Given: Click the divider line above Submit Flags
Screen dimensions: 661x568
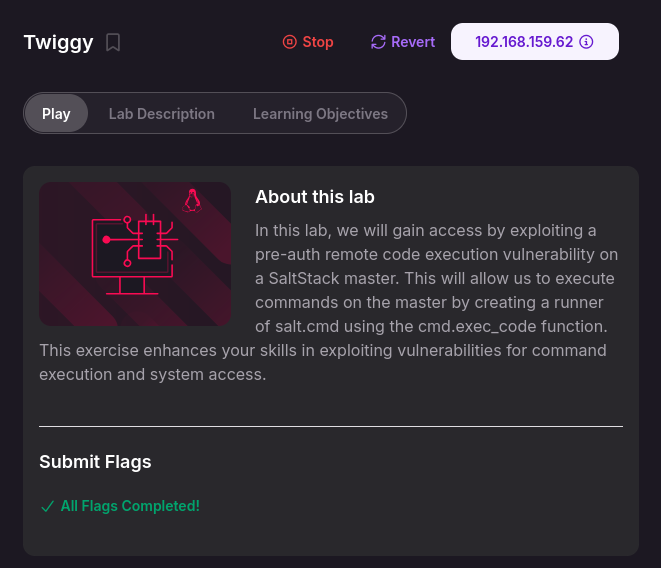Looking at the screenshot, I should [x=330, y=426].
